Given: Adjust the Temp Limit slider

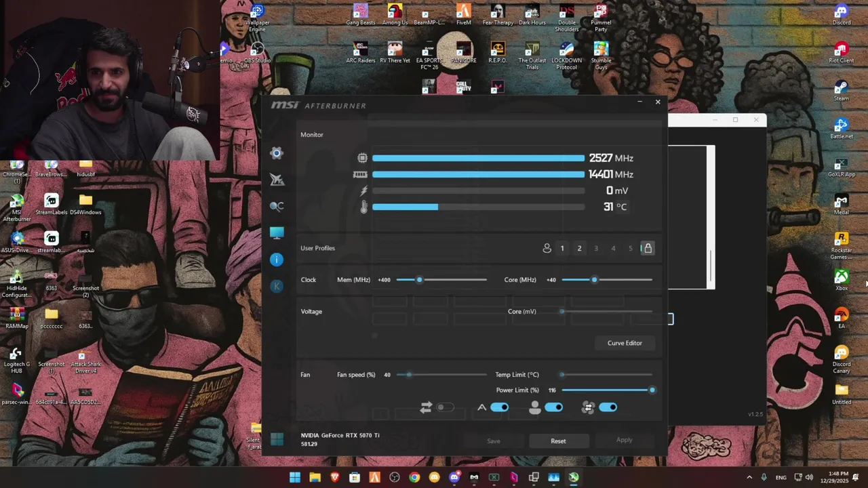Looking at the screenshot, I should 607,375.
